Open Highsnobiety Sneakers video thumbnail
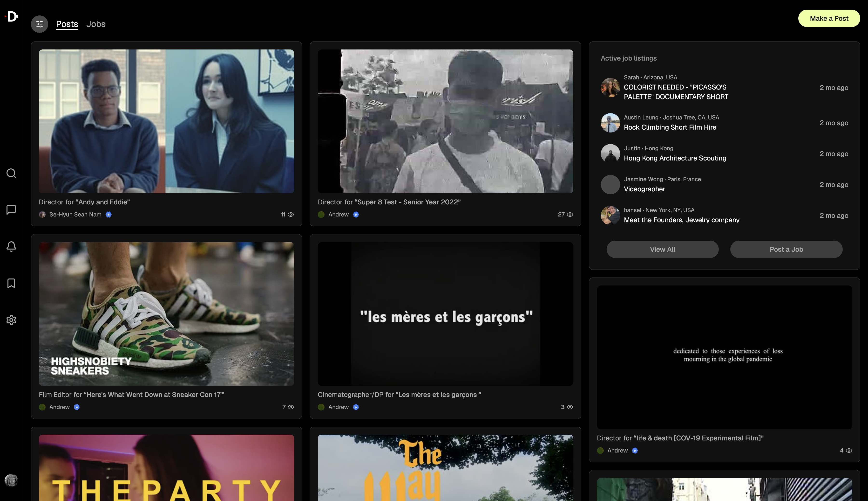868x501 pixels. (x=166, y=313)
